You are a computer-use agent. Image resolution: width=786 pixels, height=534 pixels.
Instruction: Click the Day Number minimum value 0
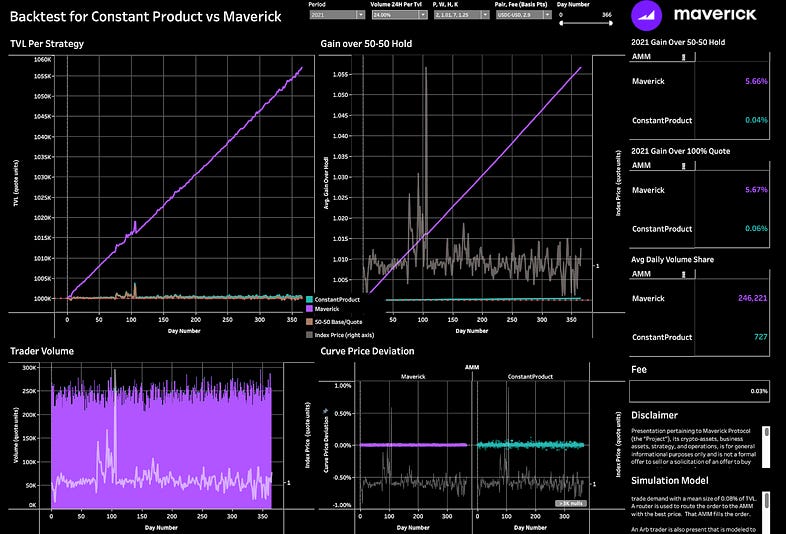(561, 15)
